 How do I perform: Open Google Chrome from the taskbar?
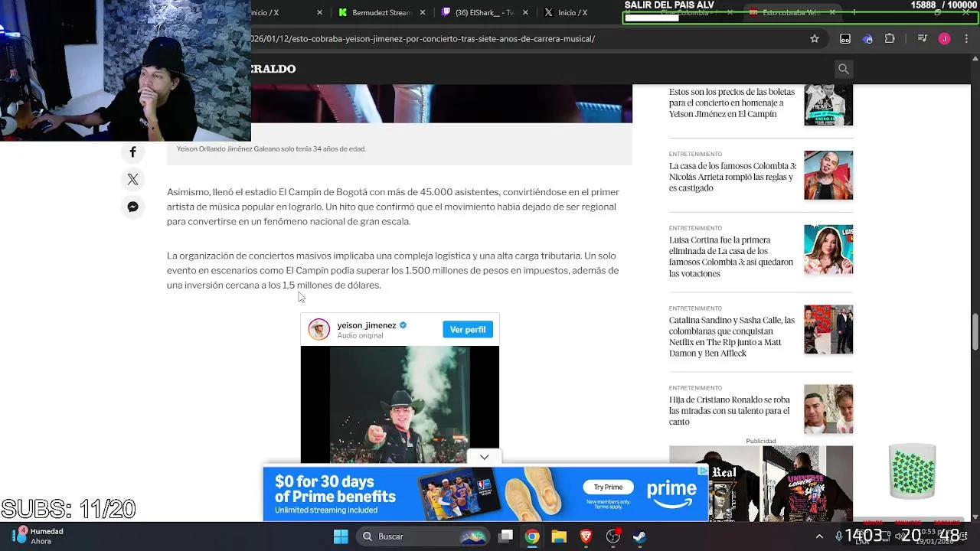532,536
